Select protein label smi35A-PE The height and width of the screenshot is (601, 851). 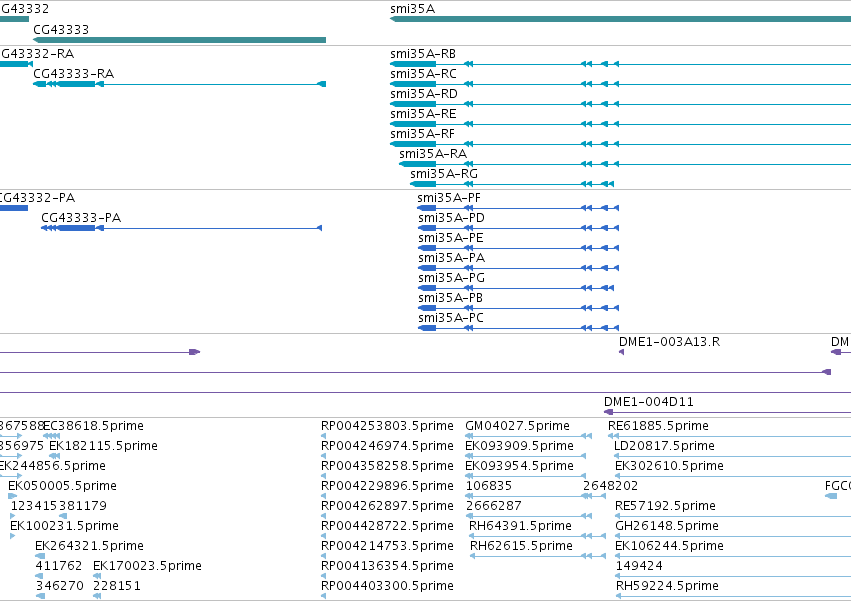(x=450, y=238)
